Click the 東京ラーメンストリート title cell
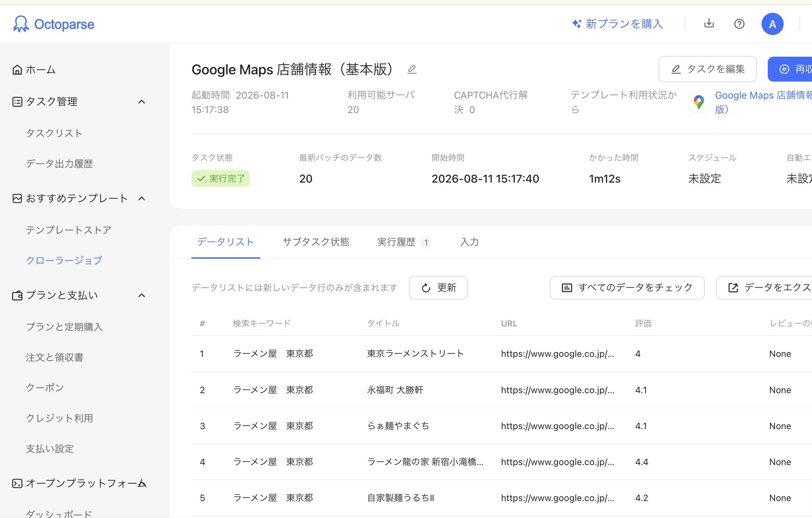 [x=416, y=354]
